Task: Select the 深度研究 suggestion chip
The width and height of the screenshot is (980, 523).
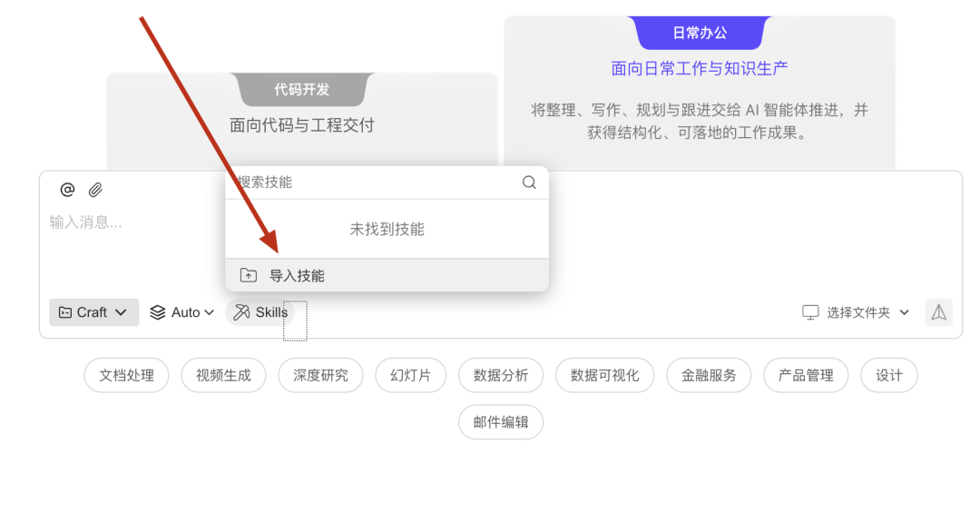Action: pyautogui.click(x=320, y=375)
